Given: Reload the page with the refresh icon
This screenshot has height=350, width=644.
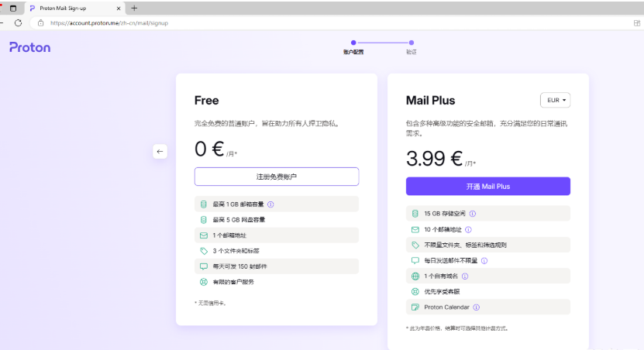Looking at the screenshot, I should [18, 23].
